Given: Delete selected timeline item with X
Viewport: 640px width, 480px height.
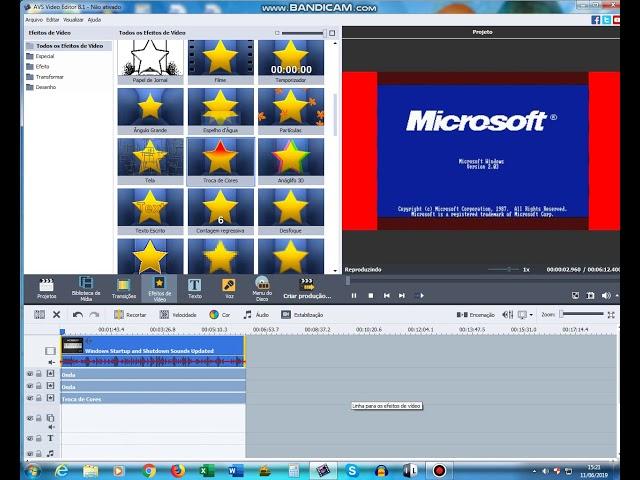Looking at the screenshot, I should (x=57, y=315).
